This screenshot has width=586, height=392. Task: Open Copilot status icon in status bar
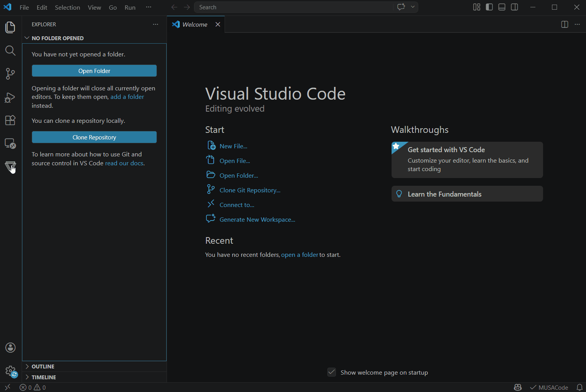point(518,387)
